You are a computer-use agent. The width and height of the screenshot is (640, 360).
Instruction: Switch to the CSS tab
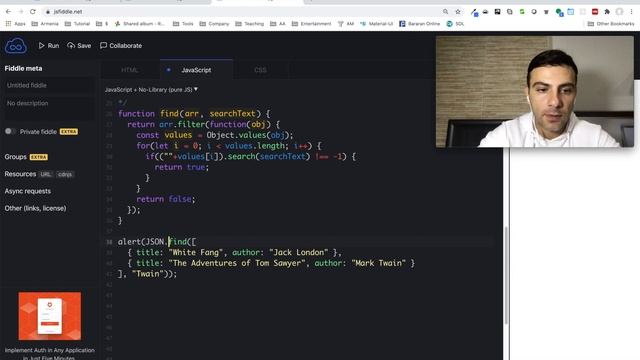pos(260,70)
